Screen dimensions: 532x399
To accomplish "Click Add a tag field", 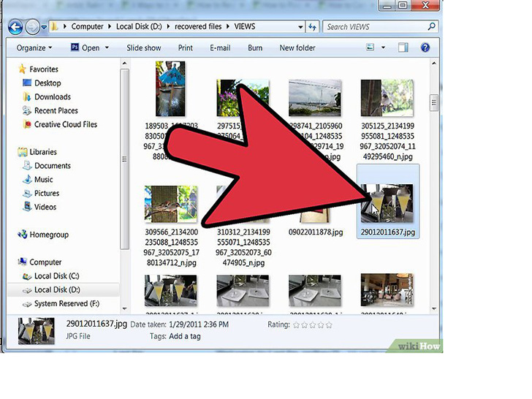I will [x=185, y=337].
